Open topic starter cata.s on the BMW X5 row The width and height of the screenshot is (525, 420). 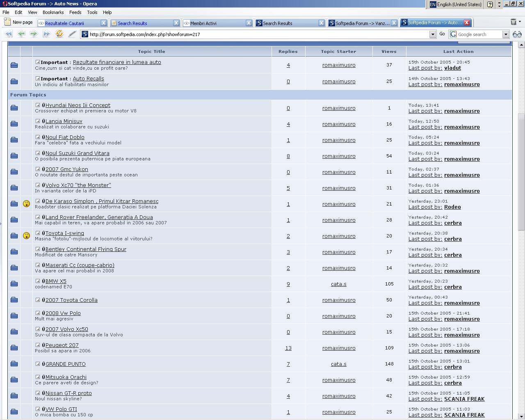(x=339, y=284)
